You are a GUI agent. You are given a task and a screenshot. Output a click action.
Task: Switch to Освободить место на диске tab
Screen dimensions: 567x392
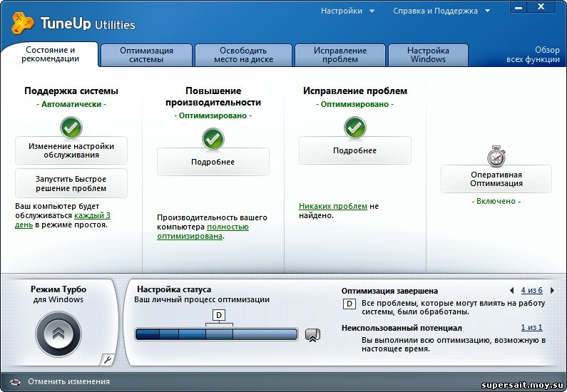click(x=243, y=55)
